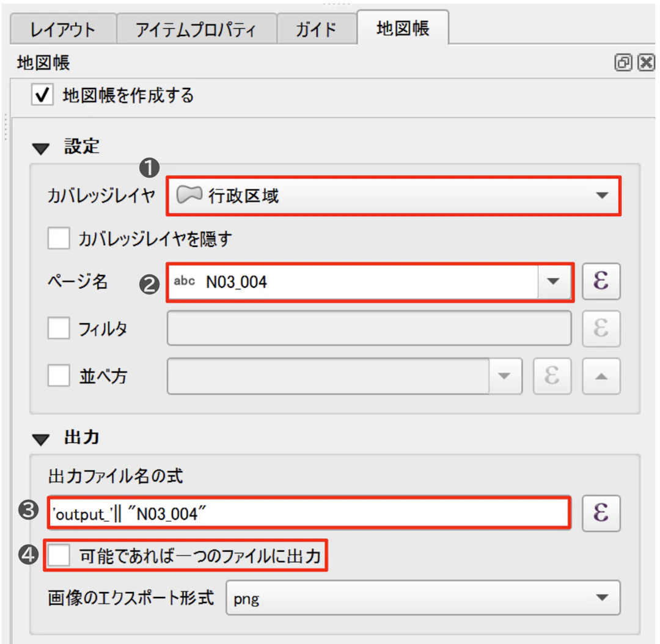660x644 pixels.
Task: Switch to the レイアウト tab
Action: point(63,30)
